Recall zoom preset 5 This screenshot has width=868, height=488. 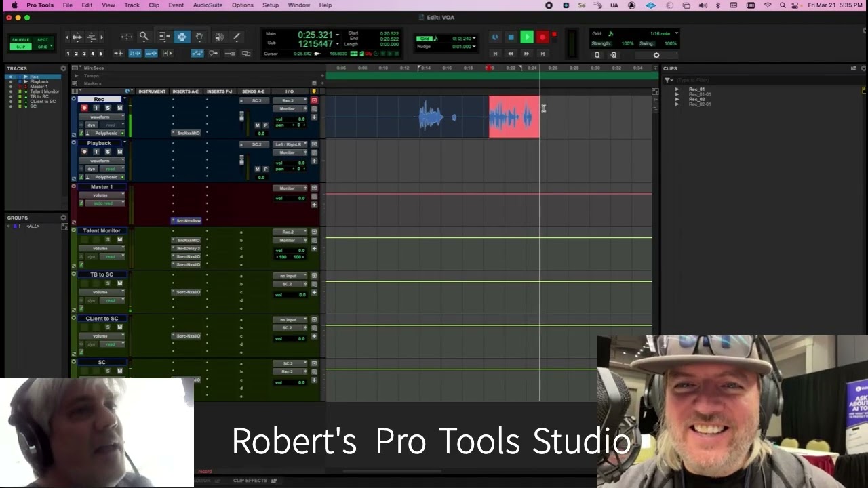[x=101, y=53]
